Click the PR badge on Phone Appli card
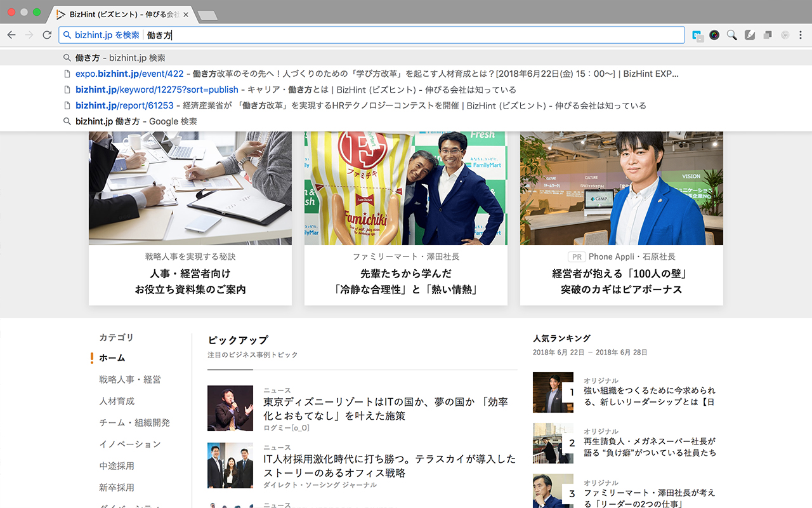The image size is (812, 508). [576, 257]
